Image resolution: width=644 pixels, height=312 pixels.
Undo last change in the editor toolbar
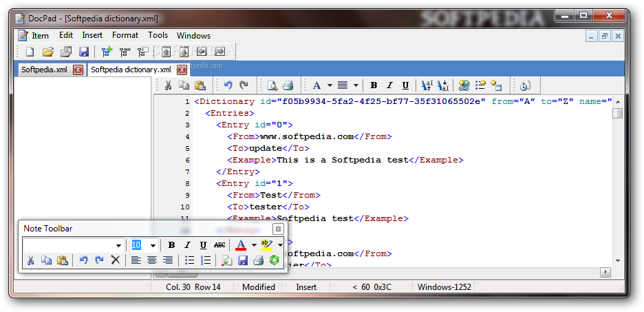[x=228, y=85]
